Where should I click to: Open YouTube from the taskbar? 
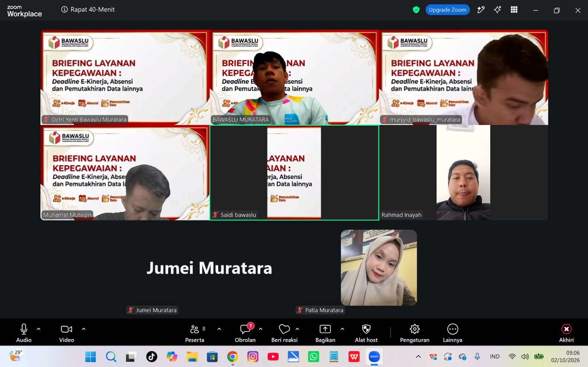(x=273, y=357)
